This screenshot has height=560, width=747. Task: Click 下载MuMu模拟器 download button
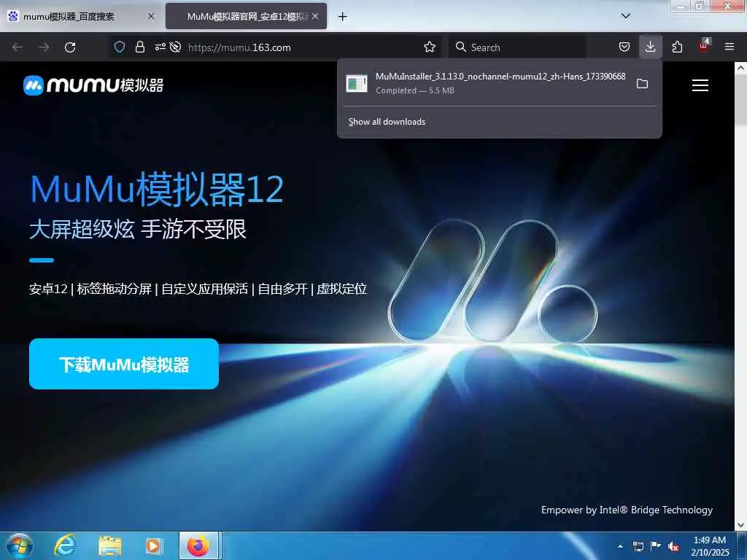coord(124,364)
